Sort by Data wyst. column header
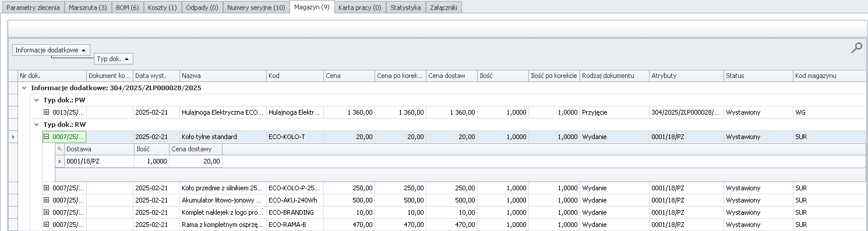The image size is (868, 231). point(156,76)
